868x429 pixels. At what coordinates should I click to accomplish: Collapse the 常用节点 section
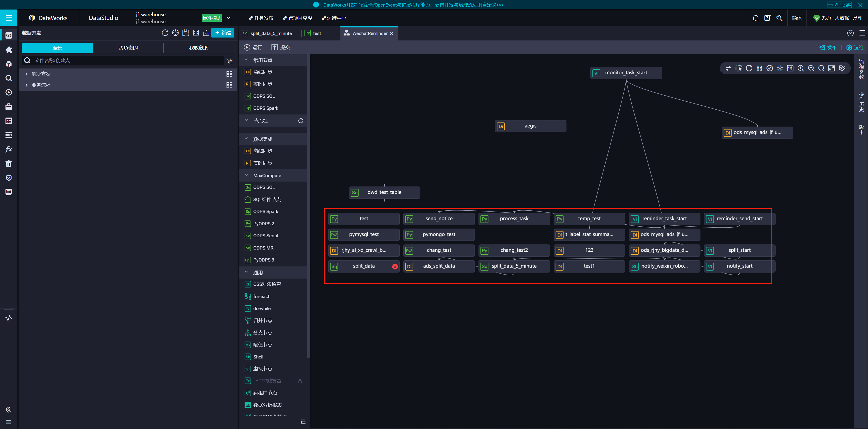(x=246, y=60)
